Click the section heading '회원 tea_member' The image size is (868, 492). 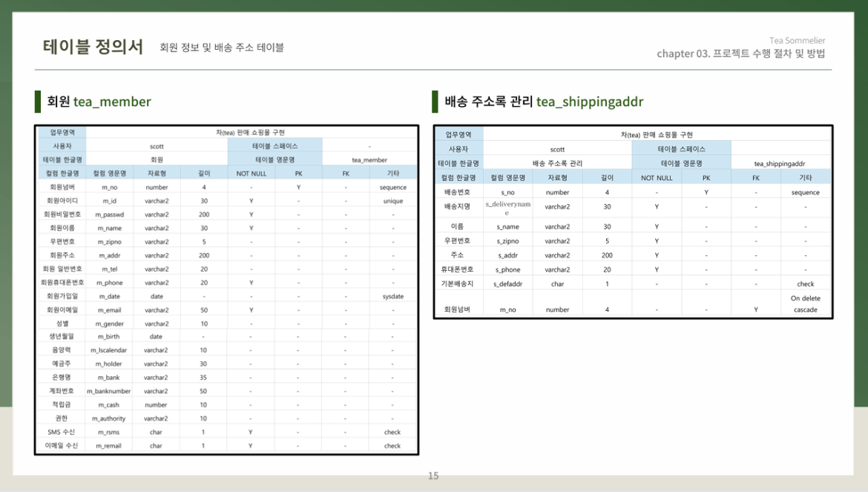(x=99, y=102)
